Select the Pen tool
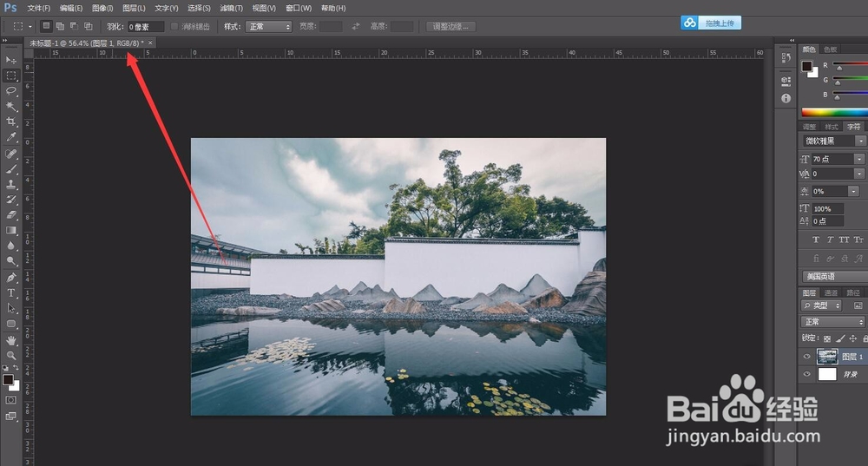The width and height of the screenshot is (868, 466). pyautogui.click(x=11, y=278)
